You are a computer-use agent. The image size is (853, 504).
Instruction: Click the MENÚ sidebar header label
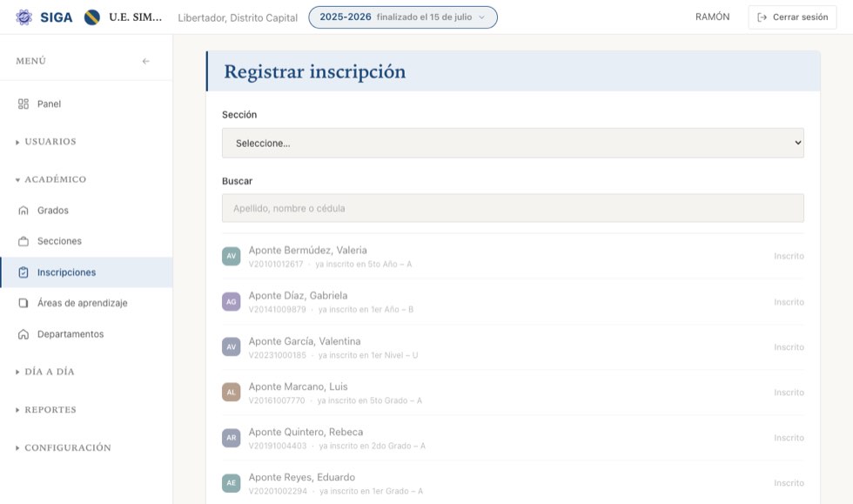(x=31, y=61)
